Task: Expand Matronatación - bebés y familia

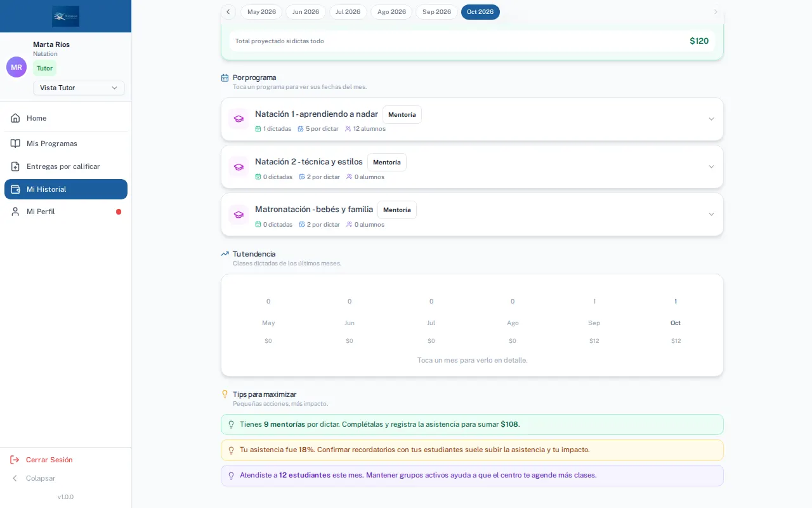Action: coord(472,215)
